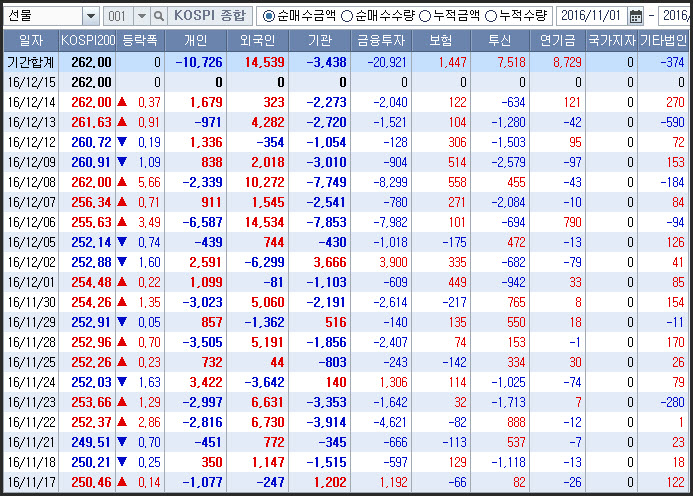Click the magnifier search icon
Screen dimensions: 693x496
coord(158,16)
